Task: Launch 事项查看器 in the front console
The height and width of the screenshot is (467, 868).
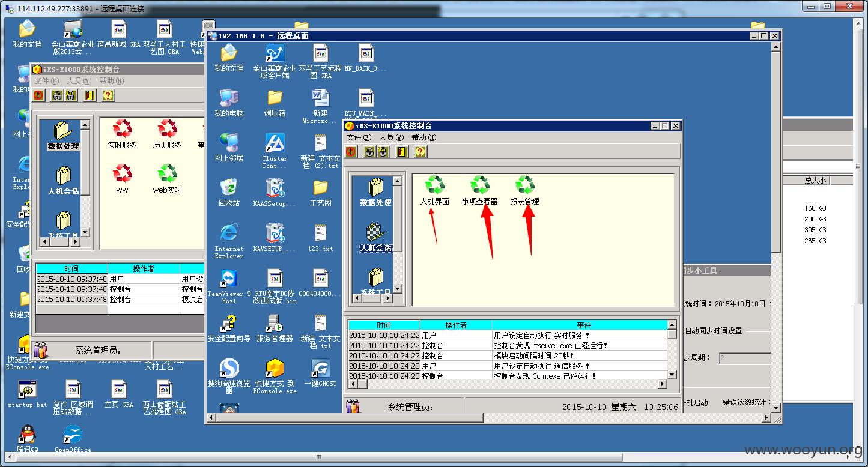Action: 479,191
